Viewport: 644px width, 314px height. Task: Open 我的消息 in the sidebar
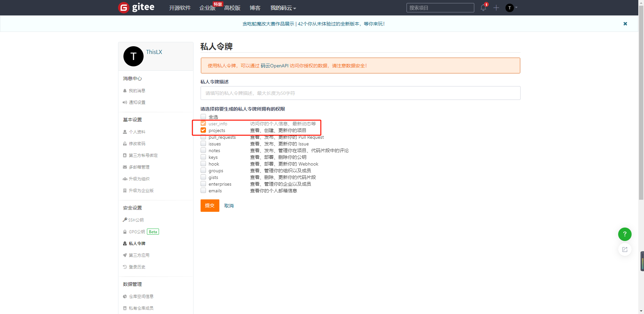[x=137, y=91]
